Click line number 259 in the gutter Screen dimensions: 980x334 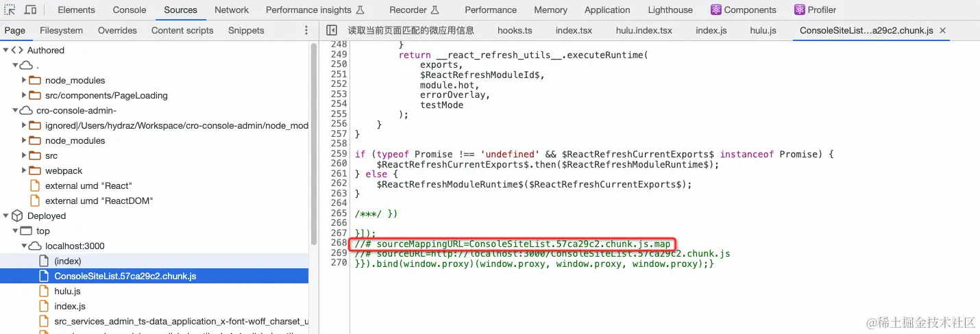tap(339, 154)
